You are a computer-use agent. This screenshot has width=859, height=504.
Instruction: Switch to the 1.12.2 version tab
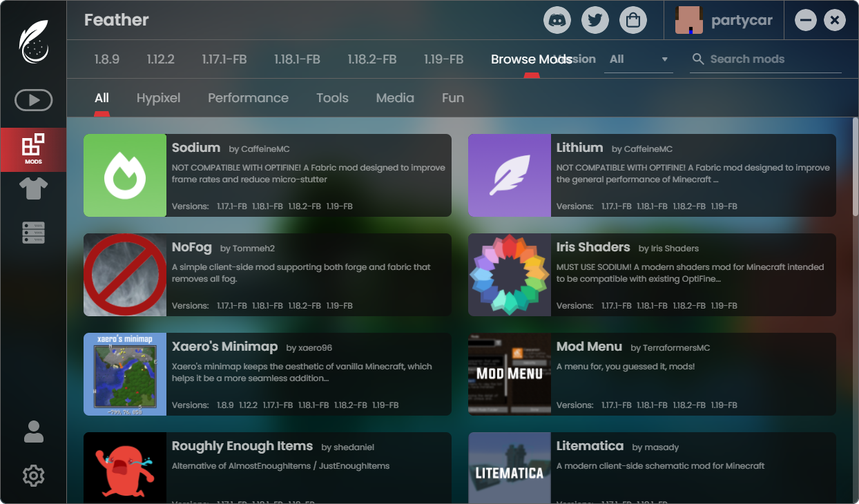click(161, 59)
